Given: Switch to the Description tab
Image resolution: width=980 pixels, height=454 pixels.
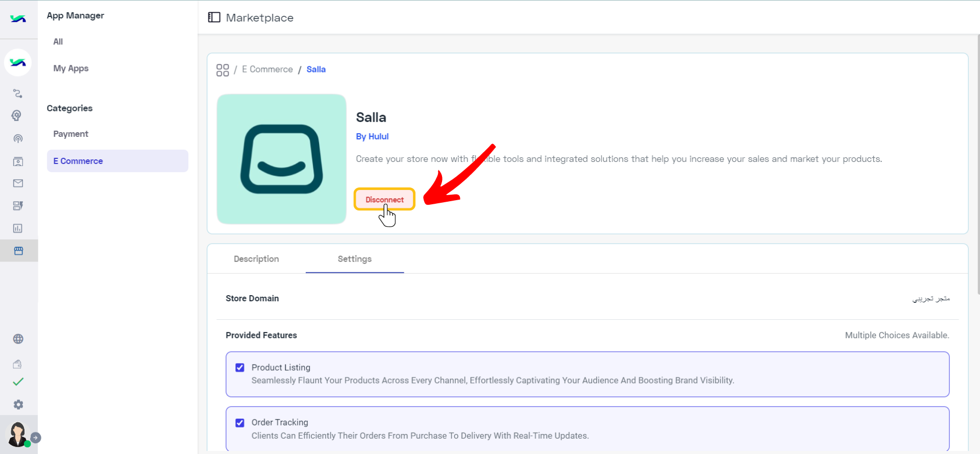Looking at the screenshot, I should [x=256, y=259].
